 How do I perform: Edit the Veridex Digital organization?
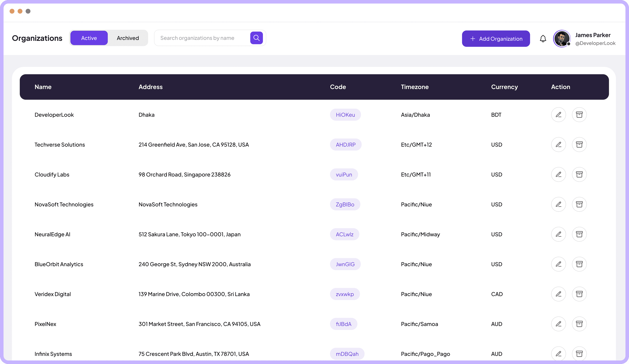tap(559, 294)
